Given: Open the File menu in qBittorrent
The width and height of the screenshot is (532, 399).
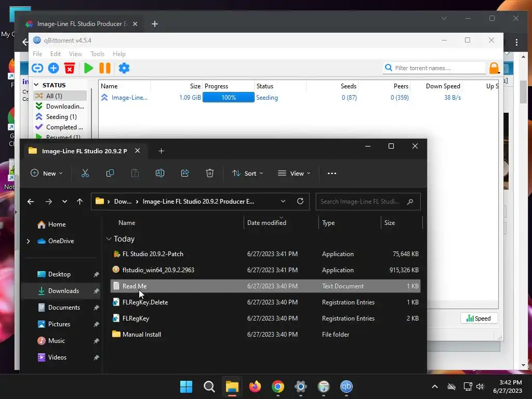Looking at the screenshot, I should tap(37, 54).
